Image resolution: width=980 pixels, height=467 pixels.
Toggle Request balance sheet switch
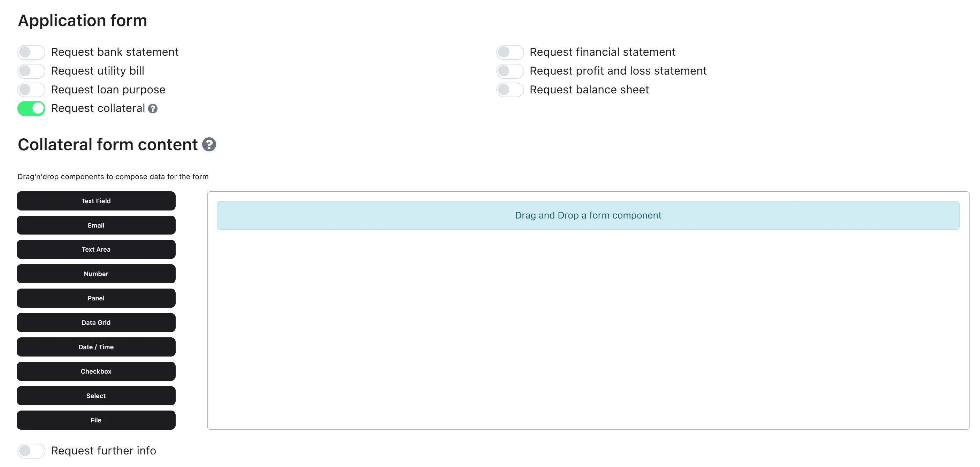(510, 90)
